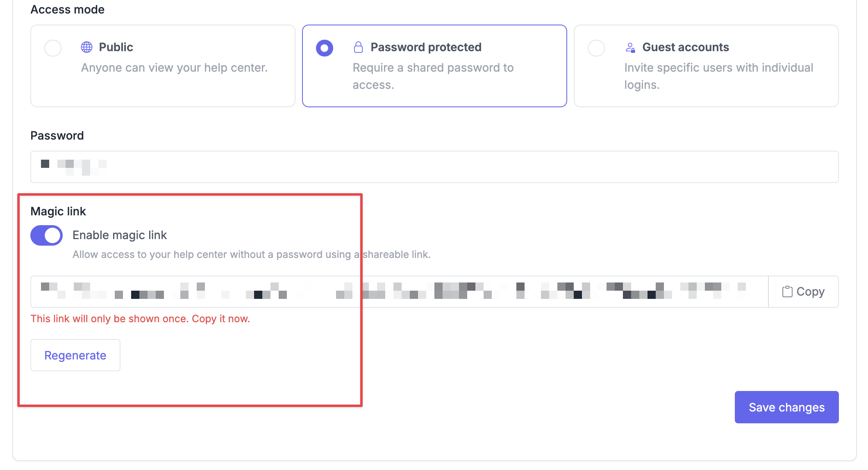Click "Invite specific users with individual logins" text
The image size is (868, 470).
(718, 76)
